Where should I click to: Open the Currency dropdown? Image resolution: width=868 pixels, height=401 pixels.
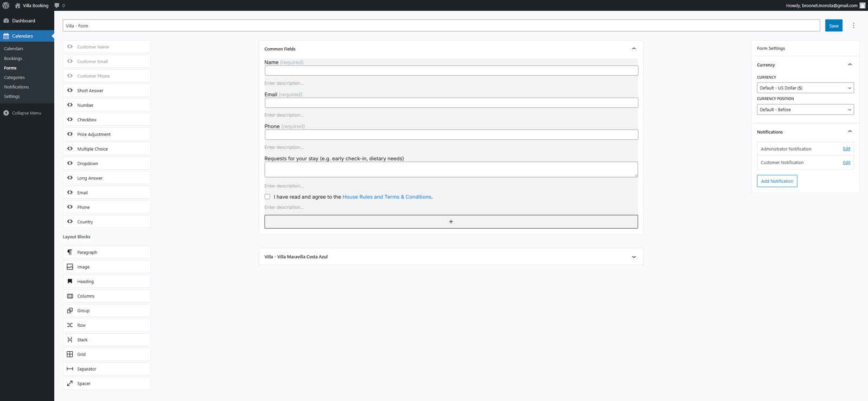(x=805, y=88)
